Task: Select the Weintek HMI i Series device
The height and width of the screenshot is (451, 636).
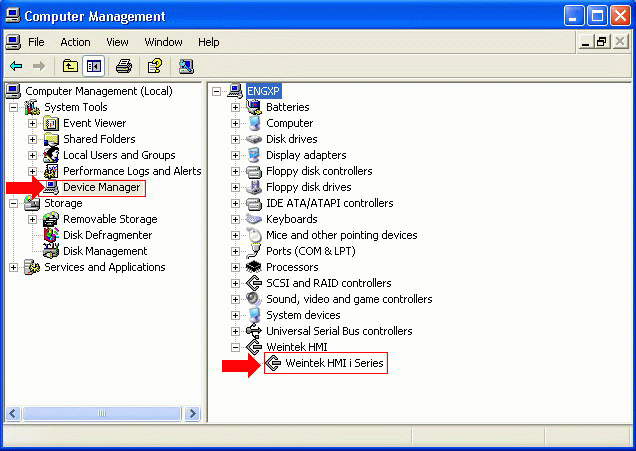Action: pos(334,363)
